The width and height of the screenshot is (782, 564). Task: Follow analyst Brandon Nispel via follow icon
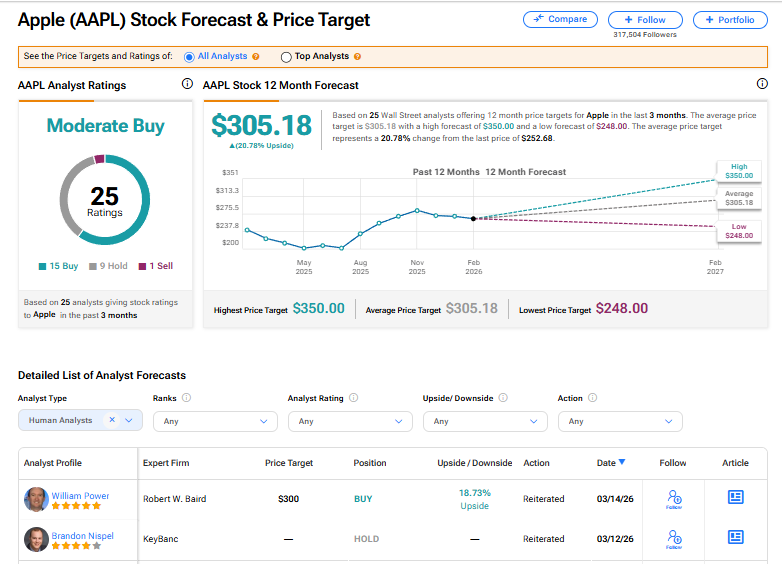[x=673, y=539]
